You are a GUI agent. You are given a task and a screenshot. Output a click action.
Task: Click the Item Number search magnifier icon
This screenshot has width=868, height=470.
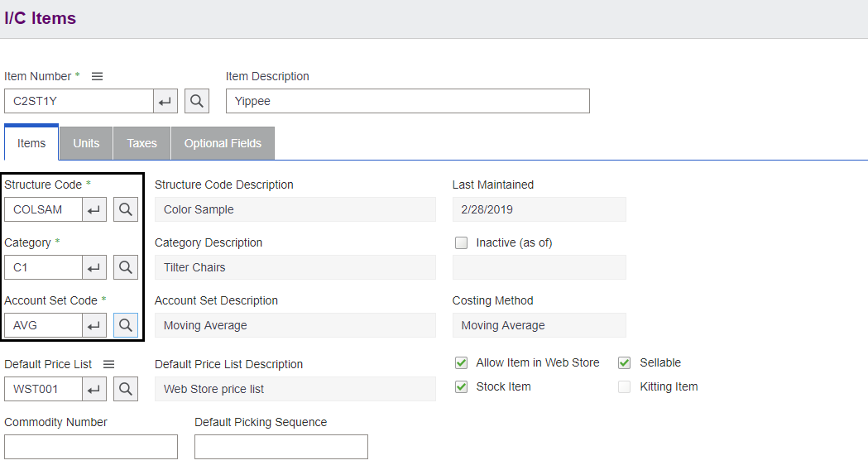click(196, 101)
